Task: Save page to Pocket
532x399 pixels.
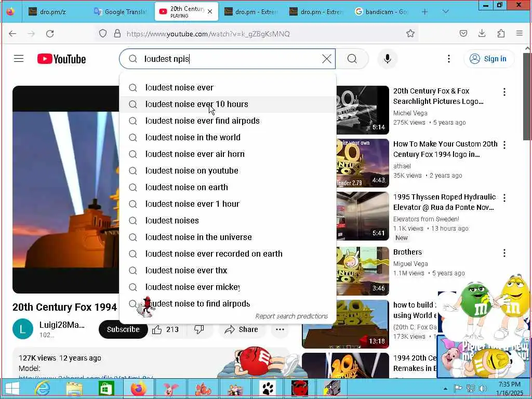Action: click(463, 33)
